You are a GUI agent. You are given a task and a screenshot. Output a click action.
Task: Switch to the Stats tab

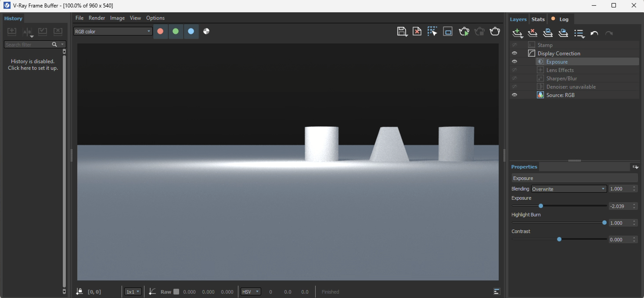tap(538, 19)
